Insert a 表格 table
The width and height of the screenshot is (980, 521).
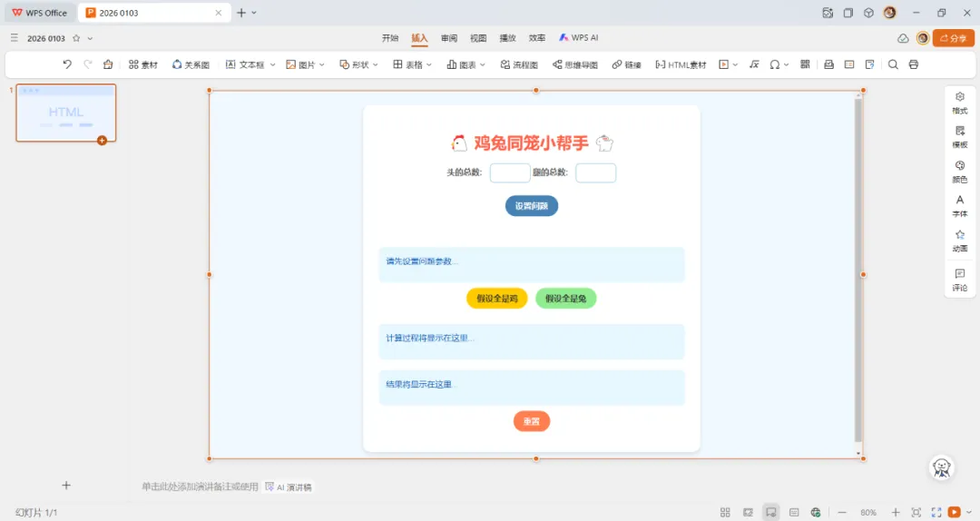pyautogui.click(x=407, y=64)
